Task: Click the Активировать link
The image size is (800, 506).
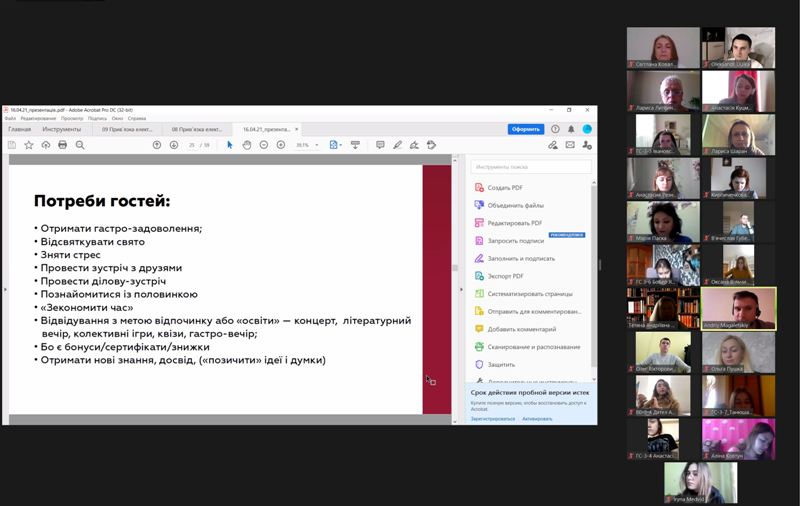Action: coord(537,419)
